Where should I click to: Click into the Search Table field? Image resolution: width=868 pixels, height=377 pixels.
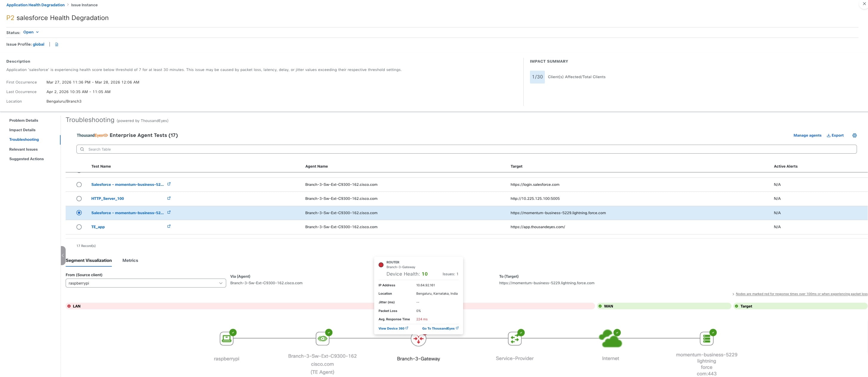(466, 149)
